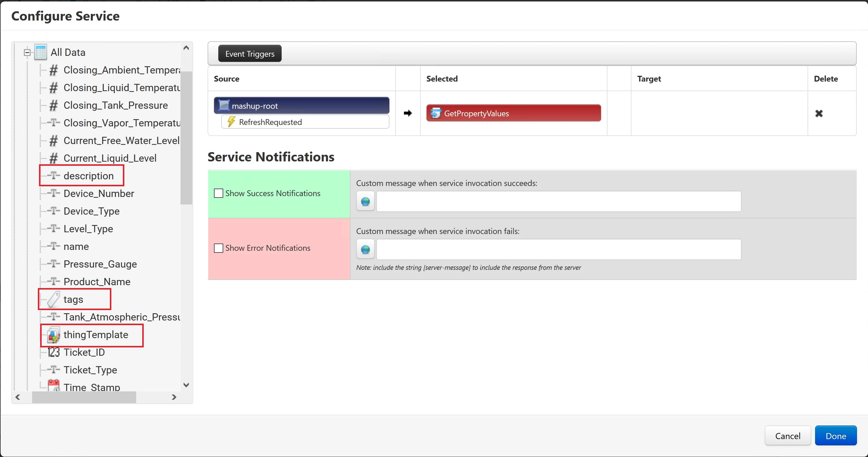
Task: Click tree scroll down arrow
Action: (x=186, y=384)
